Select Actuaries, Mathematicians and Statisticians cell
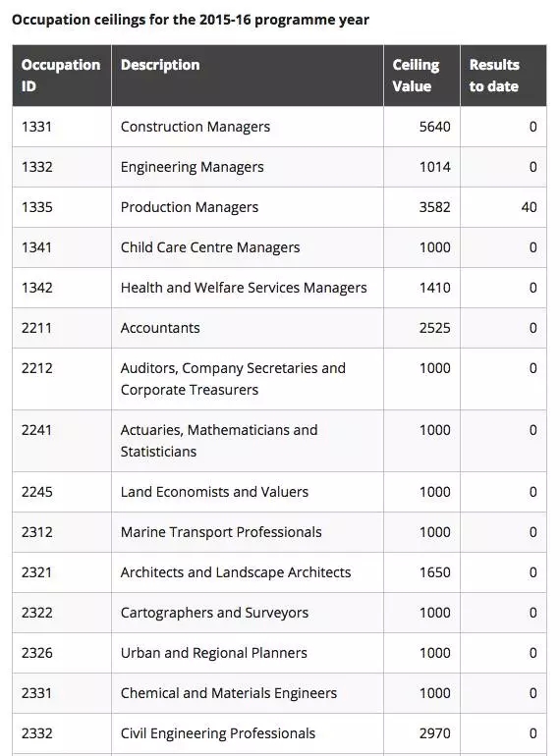This screenshot has height=756, width=560. pyautogui.click(x=248, y=441)
